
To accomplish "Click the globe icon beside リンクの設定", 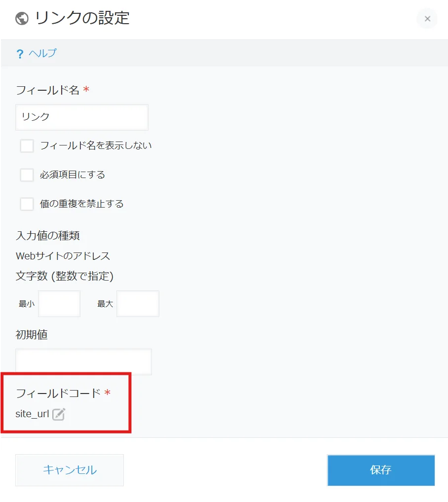I will point(22,18).
